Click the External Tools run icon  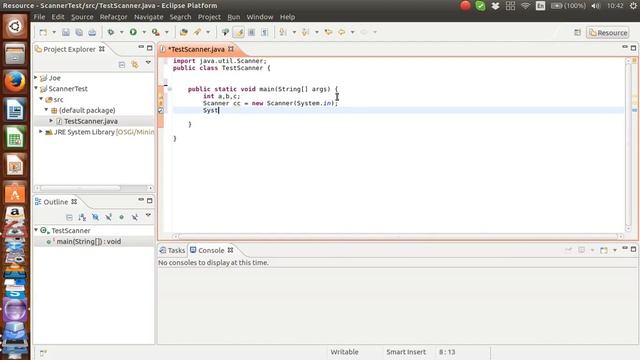pyautogui.click(x=156, y=32)
